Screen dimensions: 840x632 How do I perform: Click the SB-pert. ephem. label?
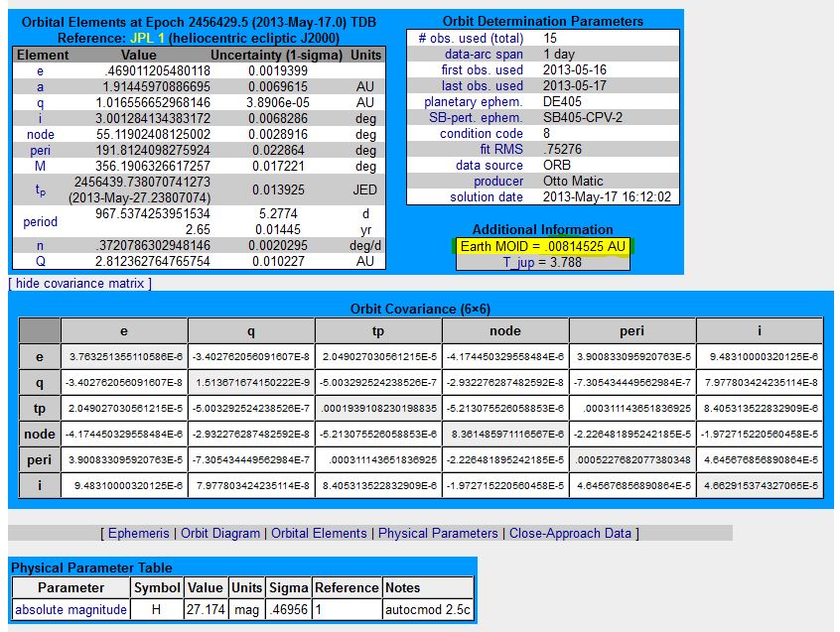pos(471,117)
